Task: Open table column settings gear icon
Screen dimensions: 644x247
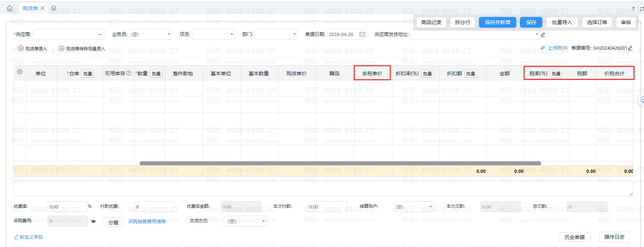Action: (20, 72)
